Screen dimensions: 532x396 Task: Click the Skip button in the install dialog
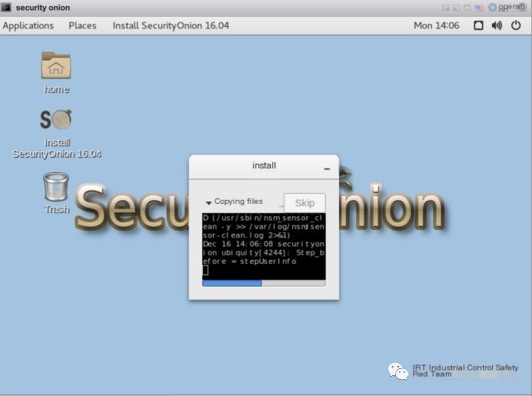click(x=304, y=203)
